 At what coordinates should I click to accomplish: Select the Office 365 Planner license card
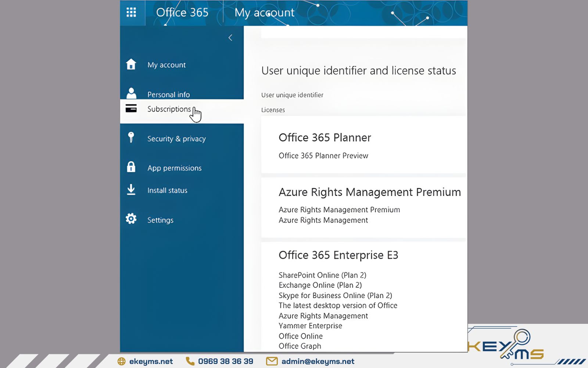363,145
